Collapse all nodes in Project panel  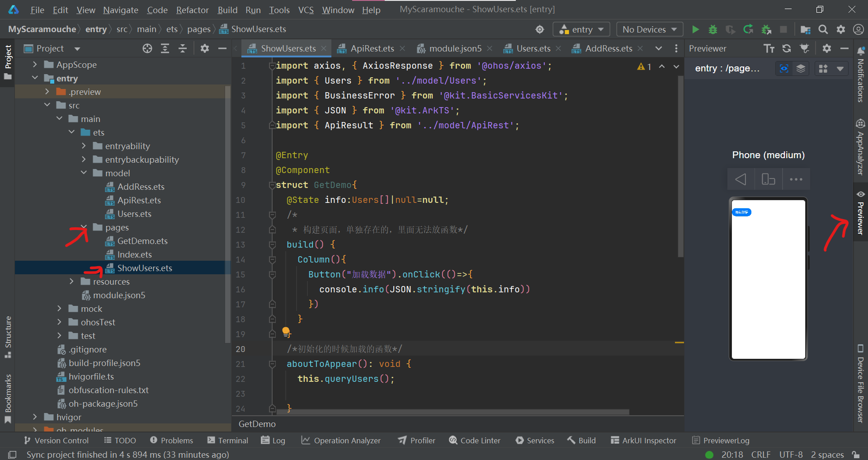coord(183,48)
